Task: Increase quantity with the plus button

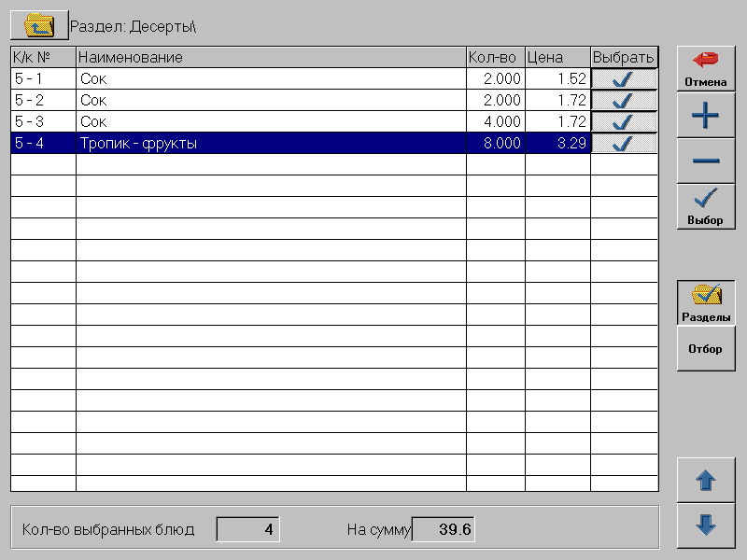Action: coord(706,115)
